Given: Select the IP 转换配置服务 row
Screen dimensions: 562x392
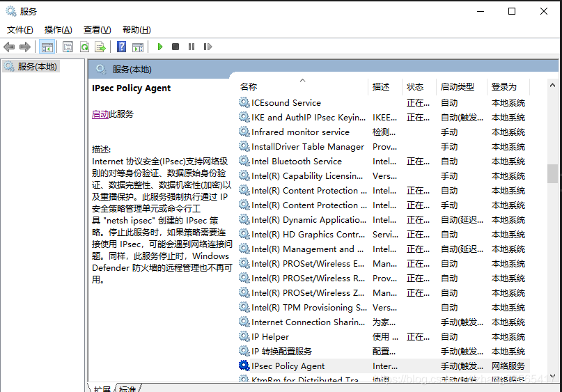Looking at the screenshot, I should (x=384, y=351).
